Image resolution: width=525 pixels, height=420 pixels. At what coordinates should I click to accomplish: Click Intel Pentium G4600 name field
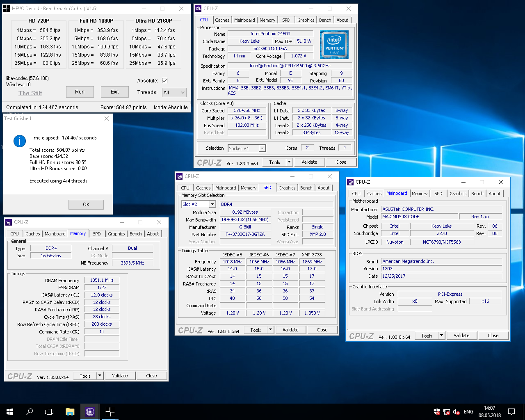tap(270, 34)
